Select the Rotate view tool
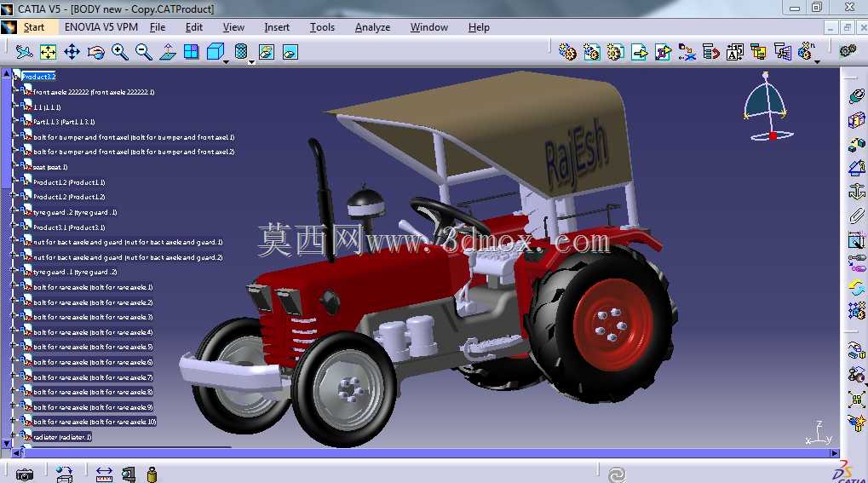 pyautogui.click(x=95, y=52)
